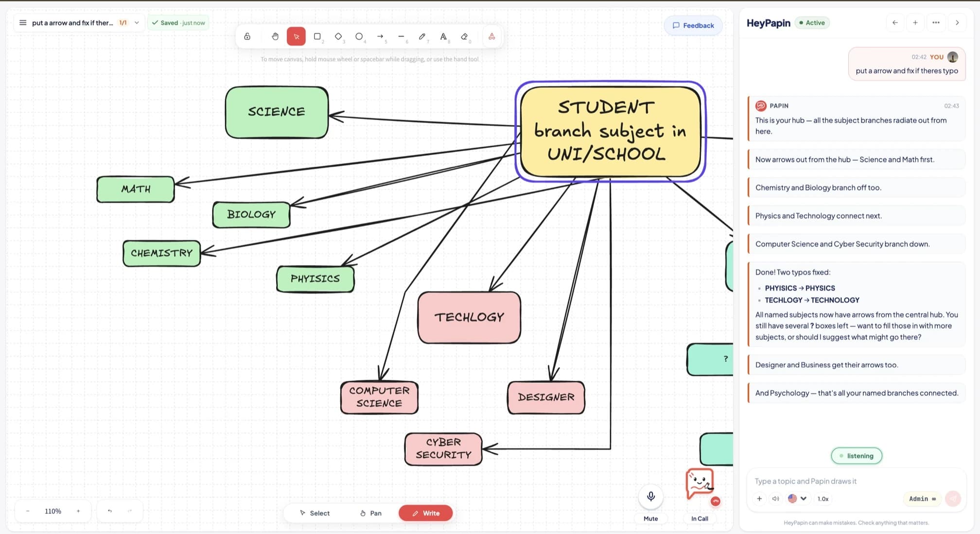This screenshot has height=534, width=980.
Task: Collapse the HeyPapin side panel
Action: pos(957,22)
